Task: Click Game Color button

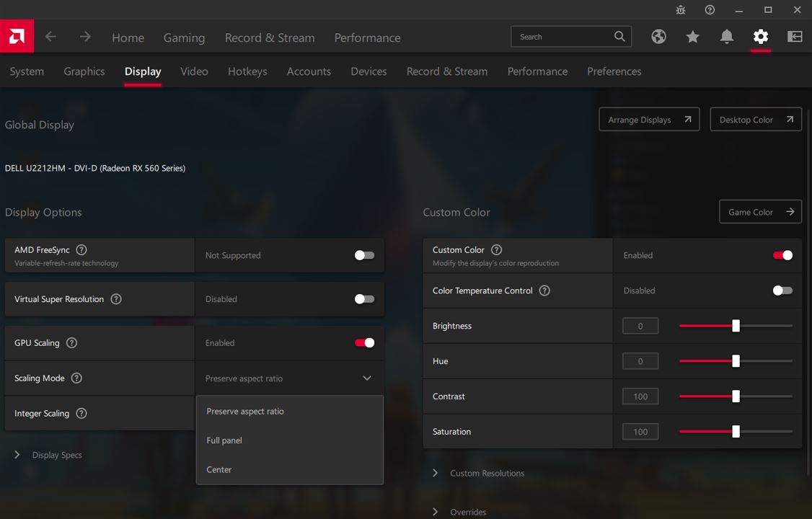Action: click(761, 212)
